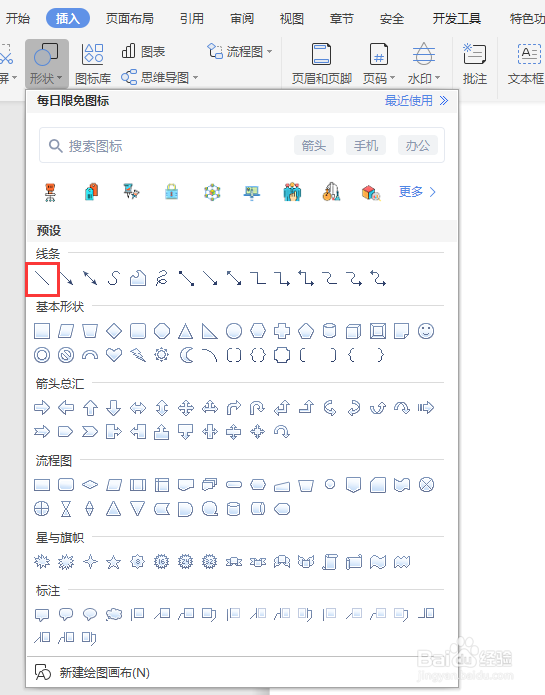Choose the cylinder basic shape
Image resolution: width=545 pixels, height=695 pixels.
pyautogui.click(x=330, y=331)
